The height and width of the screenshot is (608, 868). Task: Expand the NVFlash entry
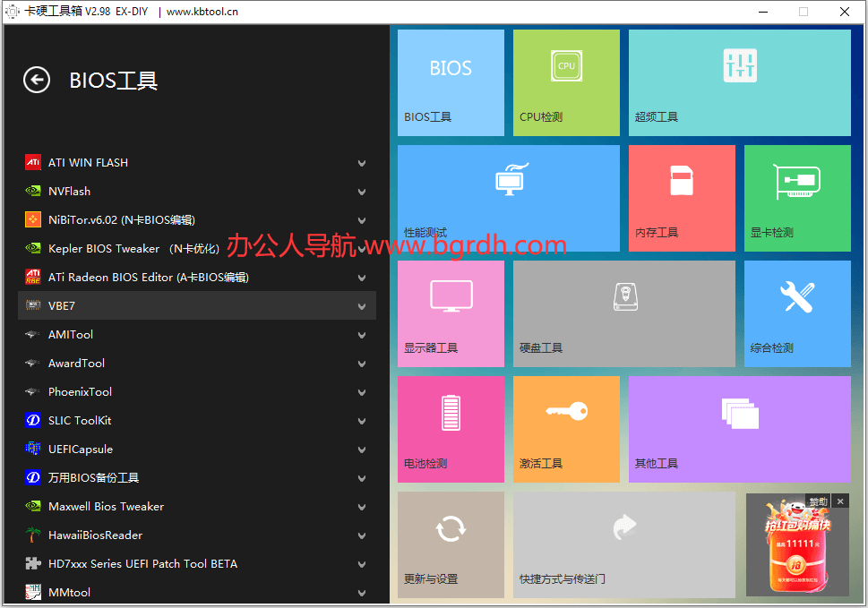[361, 191]
